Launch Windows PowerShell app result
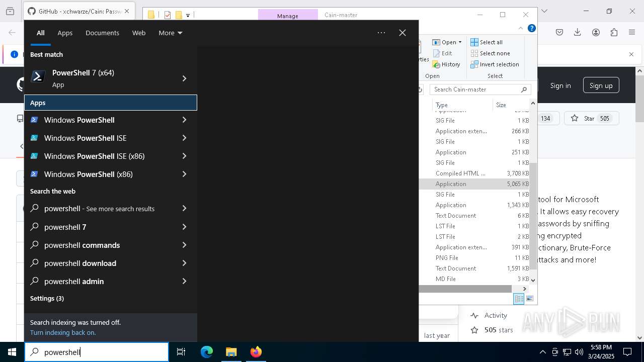 click(x=98, y=120)
